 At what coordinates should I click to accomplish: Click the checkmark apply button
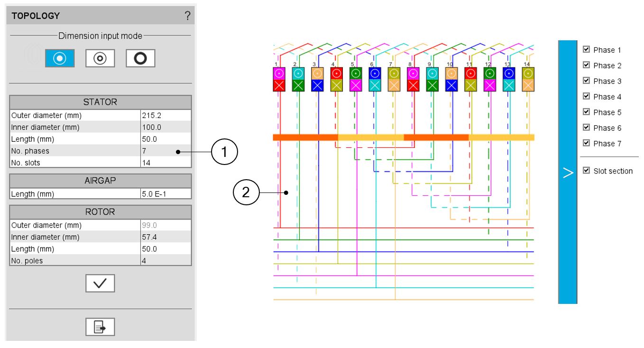click(x=100, y=283)
